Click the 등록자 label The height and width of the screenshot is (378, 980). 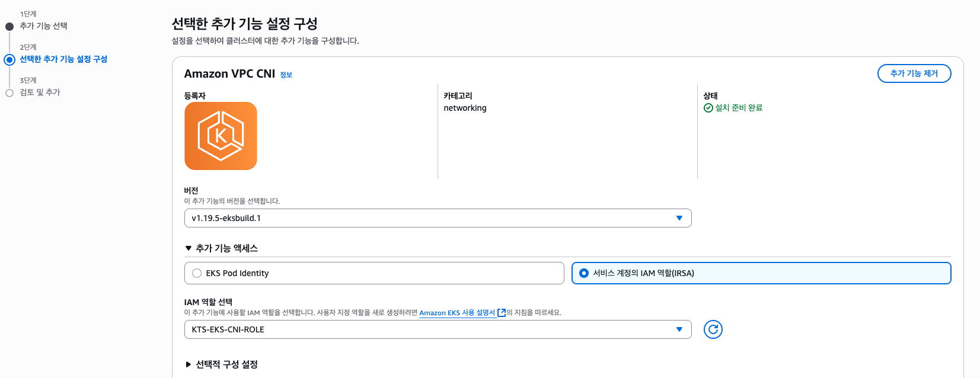click(x=194, y=95)
